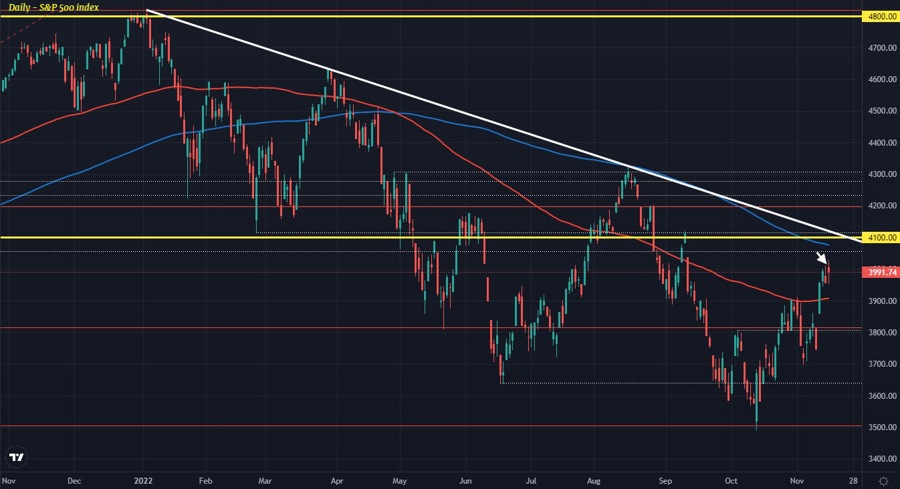Click the TradingView logo icon
Image resolution: width=900 pixels, height=489 pixels.
coord(17,456)
